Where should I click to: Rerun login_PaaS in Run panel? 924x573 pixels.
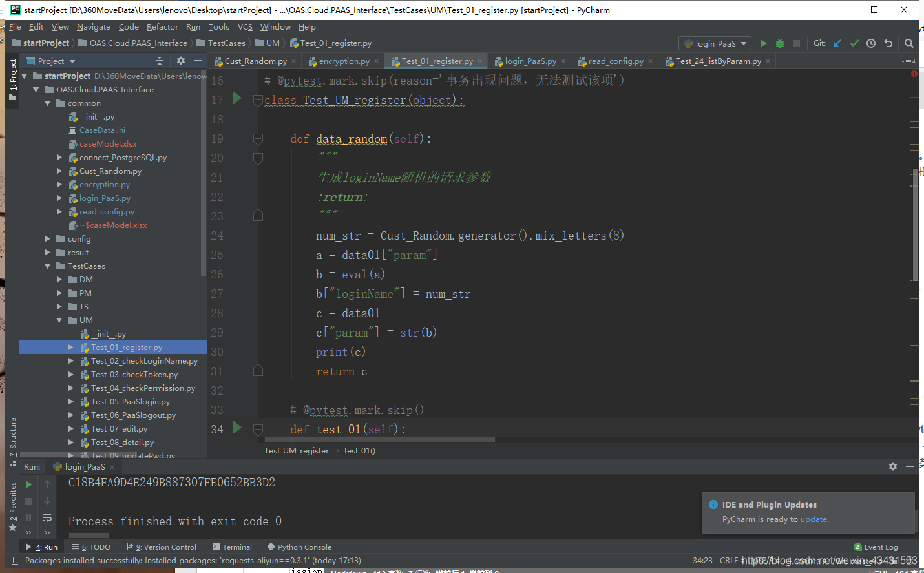click(28, 484)
